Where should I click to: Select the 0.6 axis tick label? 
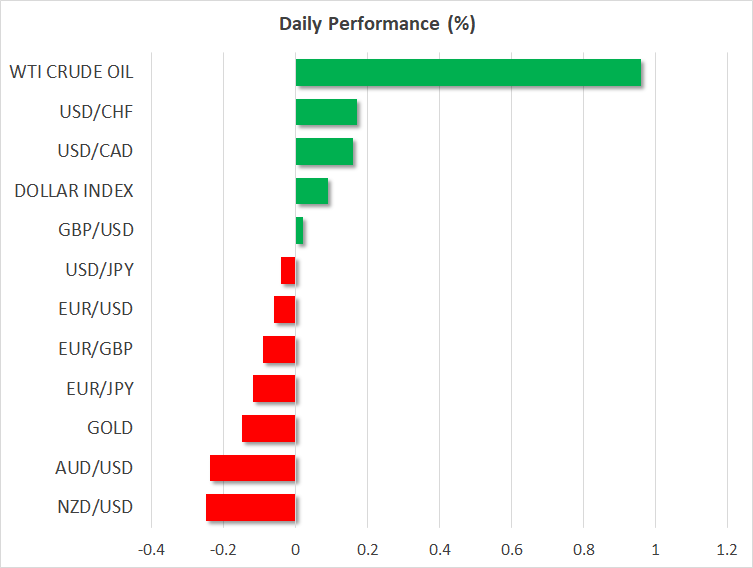[511, 549]
